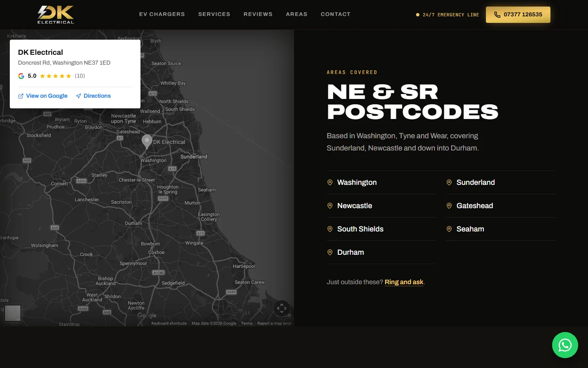Click the Washington location pin icon
The image size is (588, 368).
click(330, 182)
